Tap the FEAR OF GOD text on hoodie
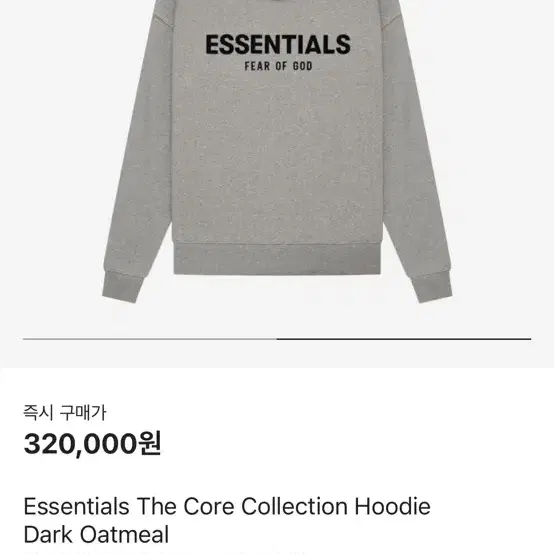The height and width of the screenshot is (554, 554). tap(278, 66)
